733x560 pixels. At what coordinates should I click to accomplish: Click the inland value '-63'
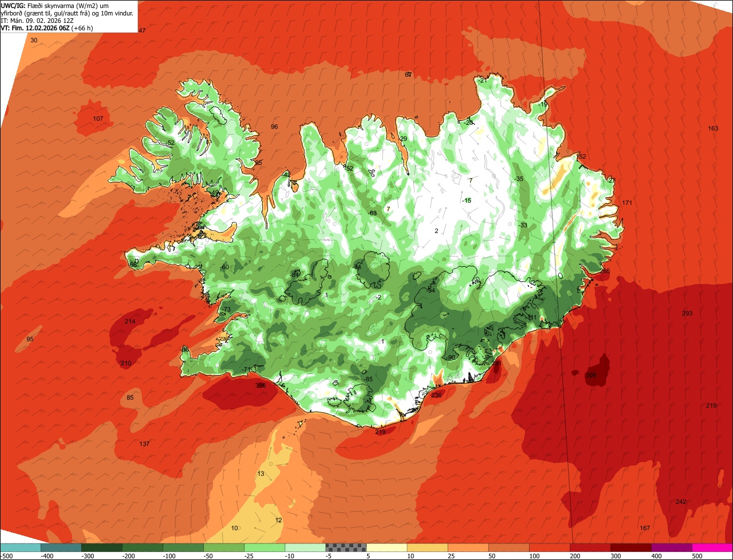[372, 213]
